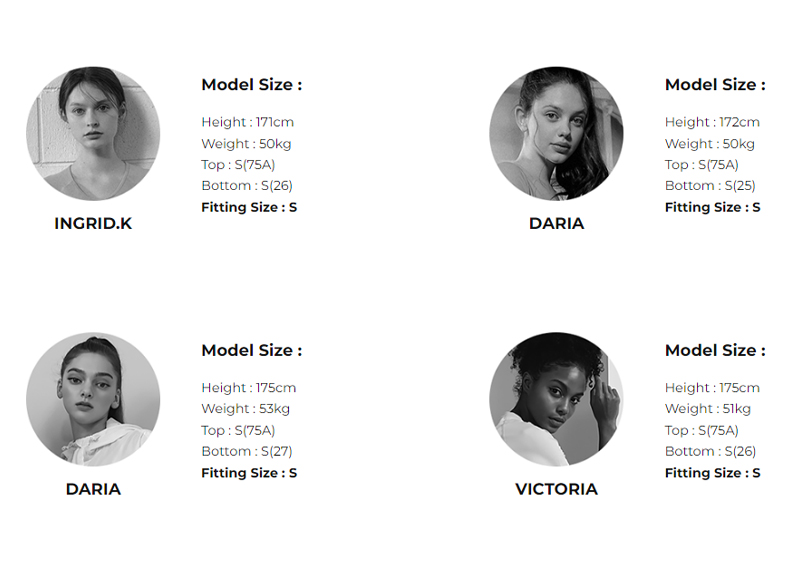Click the Height : 171cm line

(247, 122)
